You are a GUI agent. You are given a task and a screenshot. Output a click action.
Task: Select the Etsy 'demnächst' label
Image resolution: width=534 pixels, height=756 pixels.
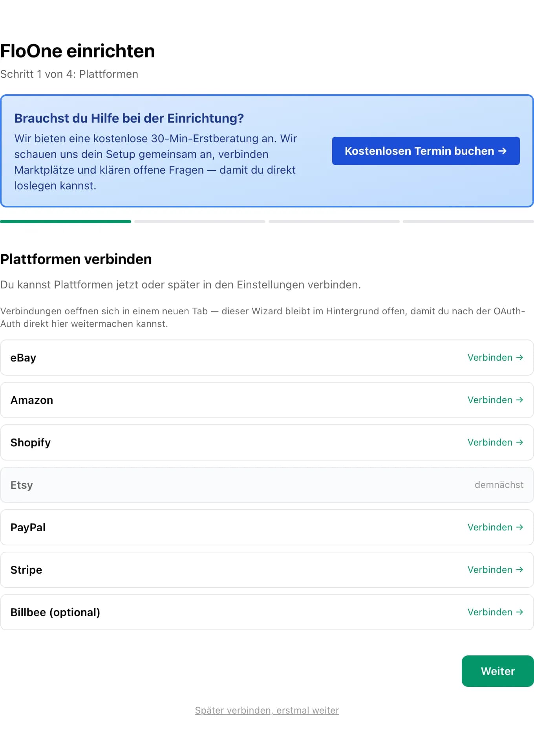[499, 485]
